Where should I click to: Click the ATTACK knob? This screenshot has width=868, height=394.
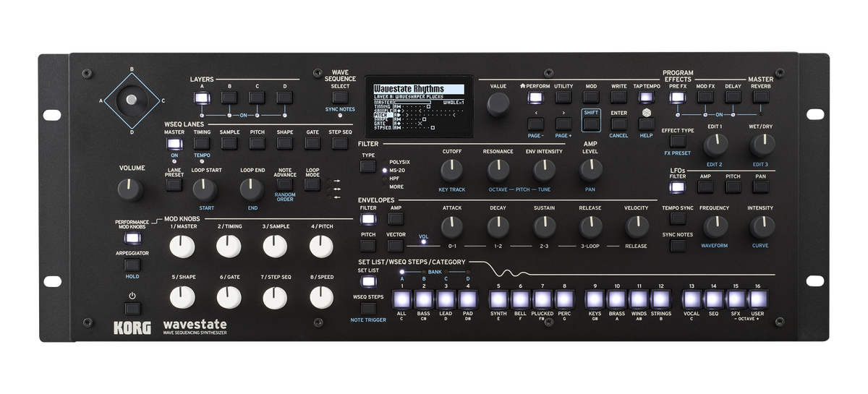[451, 227]
